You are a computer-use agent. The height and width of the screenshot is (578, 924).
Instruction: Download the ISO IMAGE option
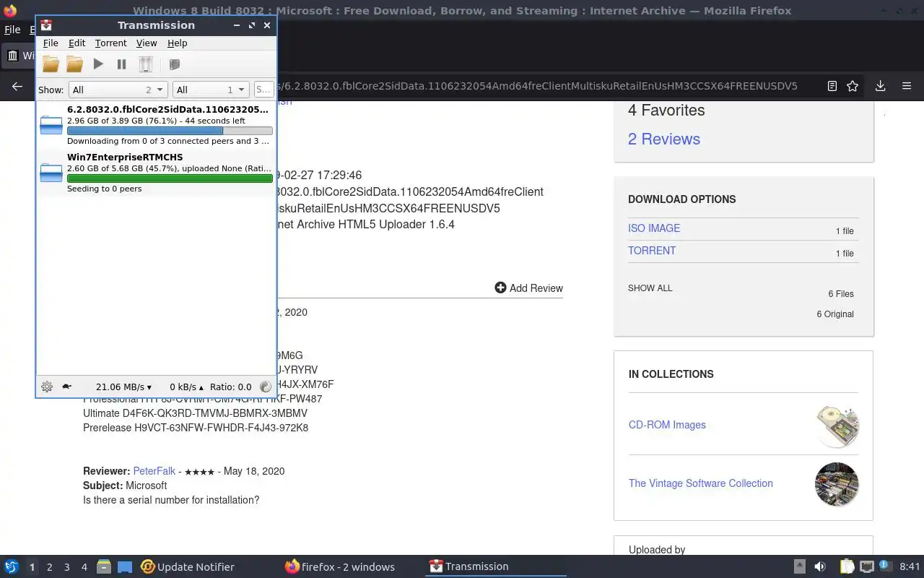tap(654, 228)
